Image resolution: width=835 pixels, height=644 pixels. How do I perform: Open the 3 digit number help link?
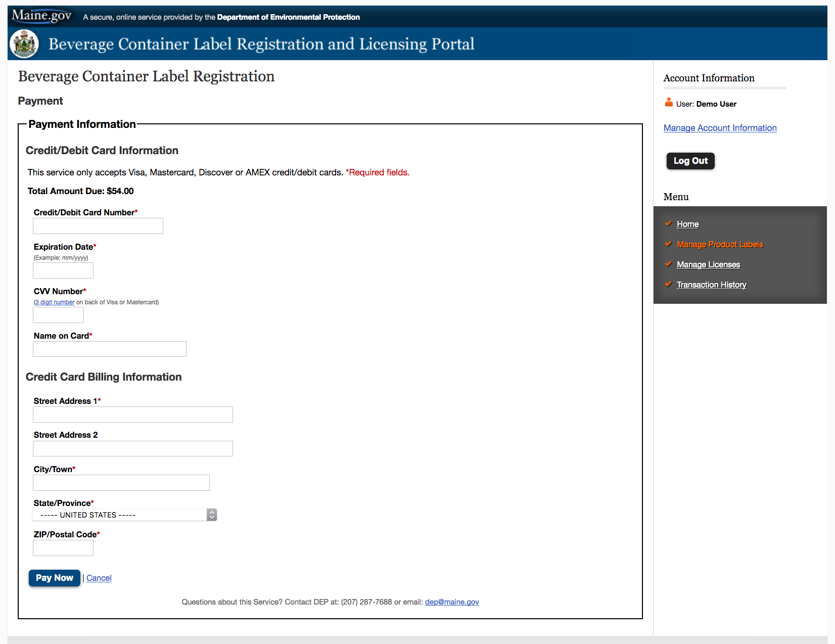(x=55, y=302)
